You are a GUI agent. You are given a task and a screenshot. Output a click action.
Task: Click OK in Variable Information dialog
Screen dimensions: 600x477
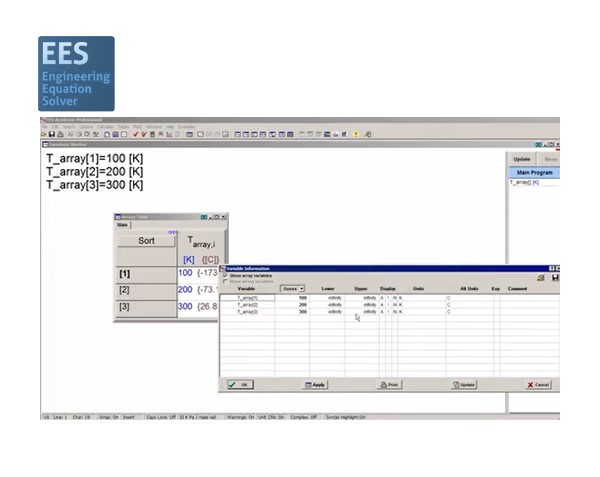[240, 384]
